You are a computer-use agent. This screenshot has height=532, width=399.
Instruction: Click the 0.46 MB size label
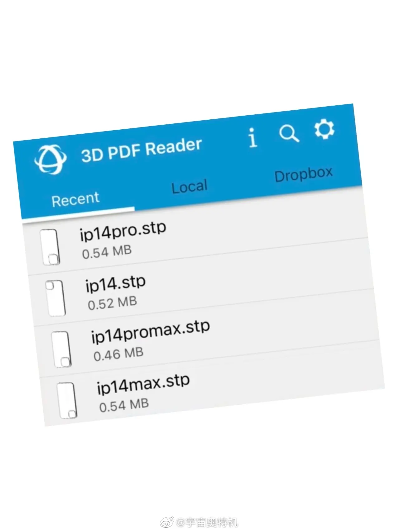[118, 354]
